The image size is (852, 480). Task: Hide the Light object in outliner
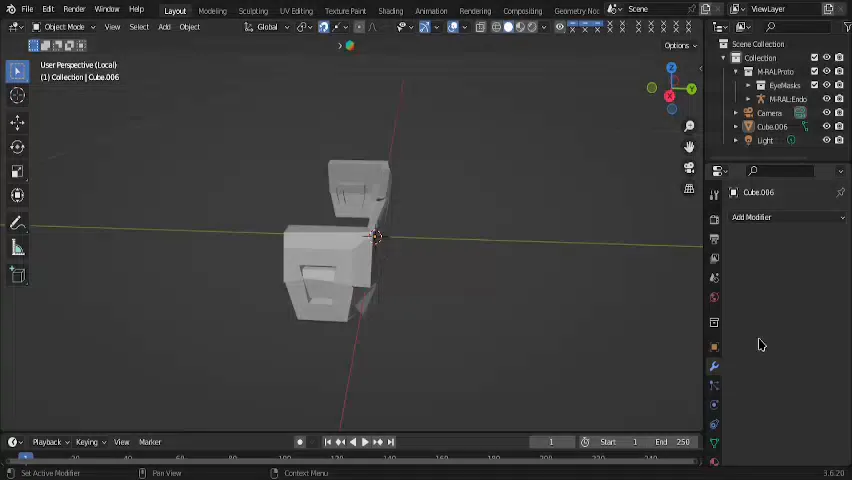coord(826,140)
